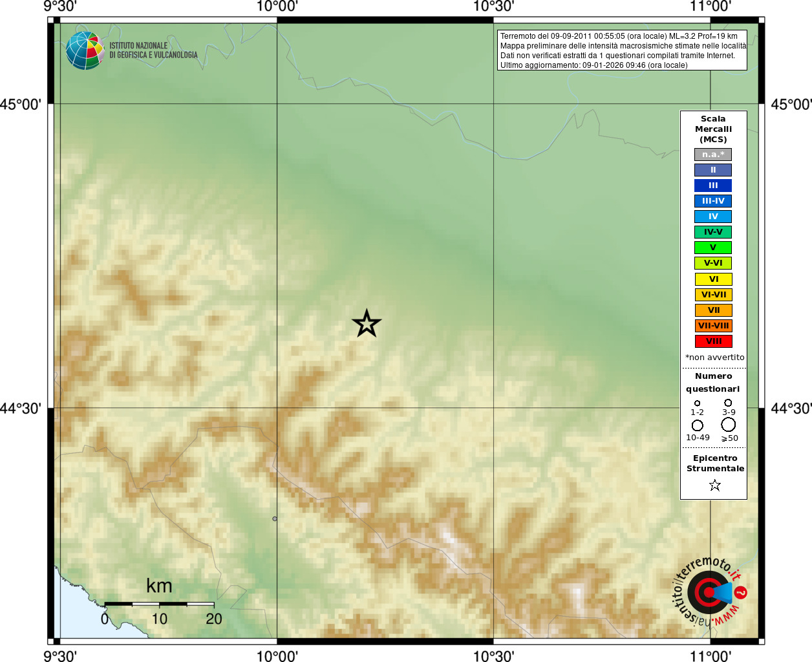Select the red VIII legend swatch
812x662 pixels.
point(714,341)
